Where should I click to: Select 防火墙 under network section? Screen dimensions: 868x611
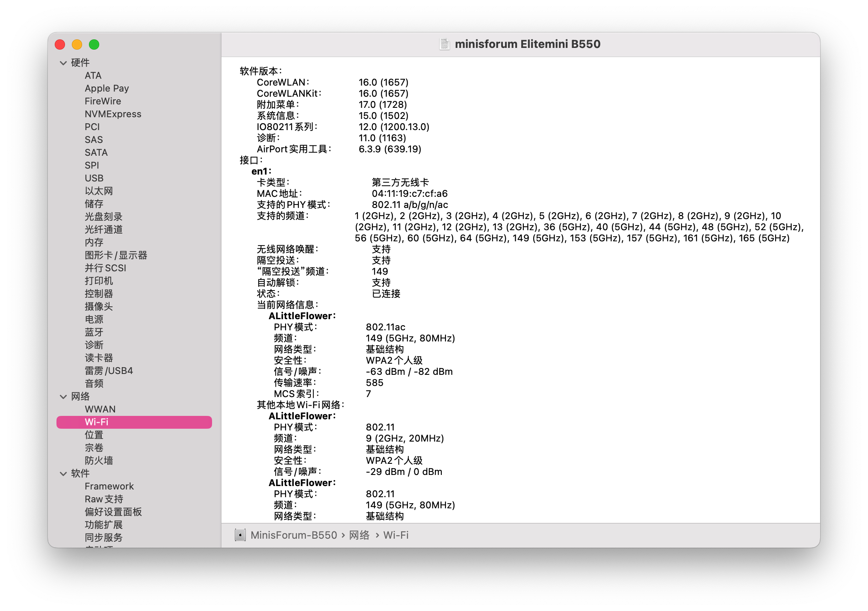99,460
